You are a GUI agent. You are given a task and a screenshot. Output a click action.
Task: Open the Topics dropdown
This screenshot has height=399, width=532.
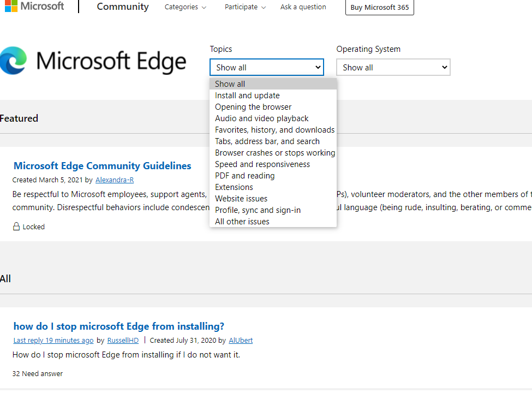pyautogui.click(x=267, y=67)
